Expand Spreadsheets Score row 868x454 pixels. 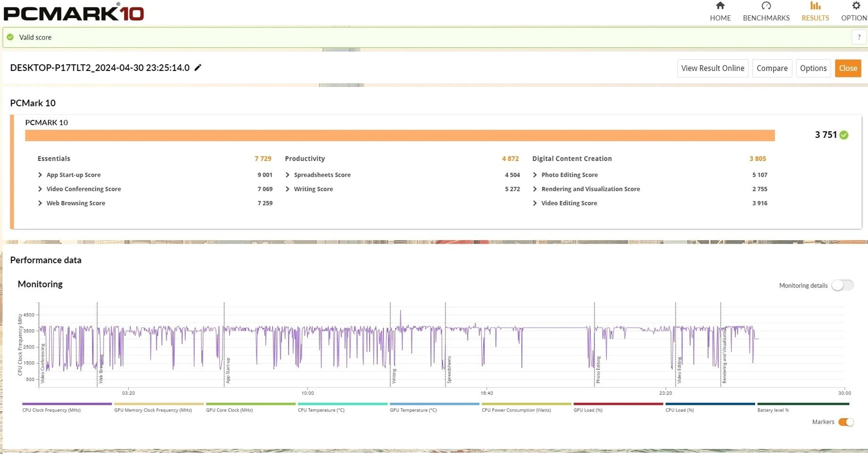[x=288, y=175]
